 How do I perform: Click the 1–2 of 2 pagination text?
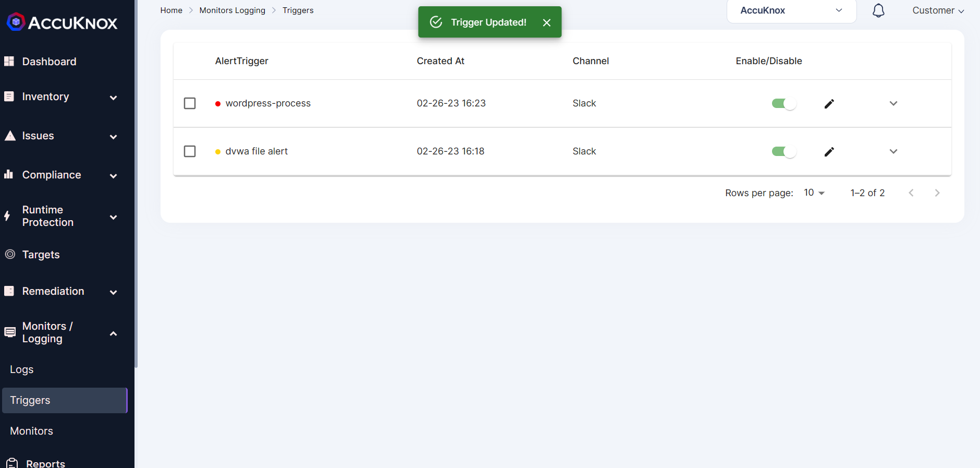click(x=867, y=193)
